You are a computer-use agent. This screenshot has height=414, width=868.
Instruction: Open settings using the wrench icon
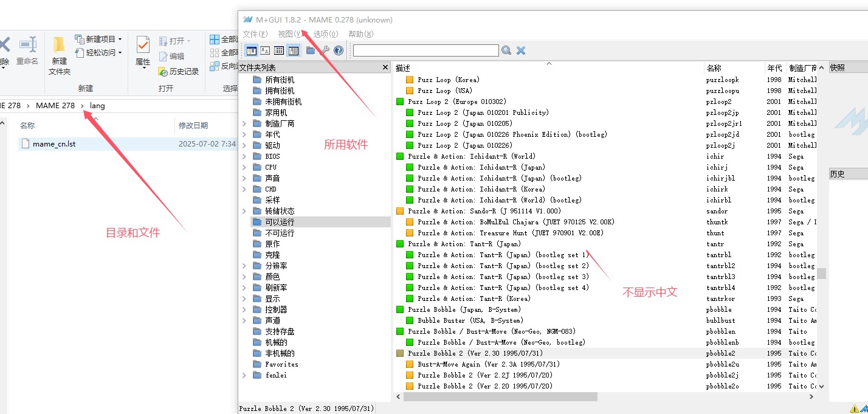click(x=325, y=50)
